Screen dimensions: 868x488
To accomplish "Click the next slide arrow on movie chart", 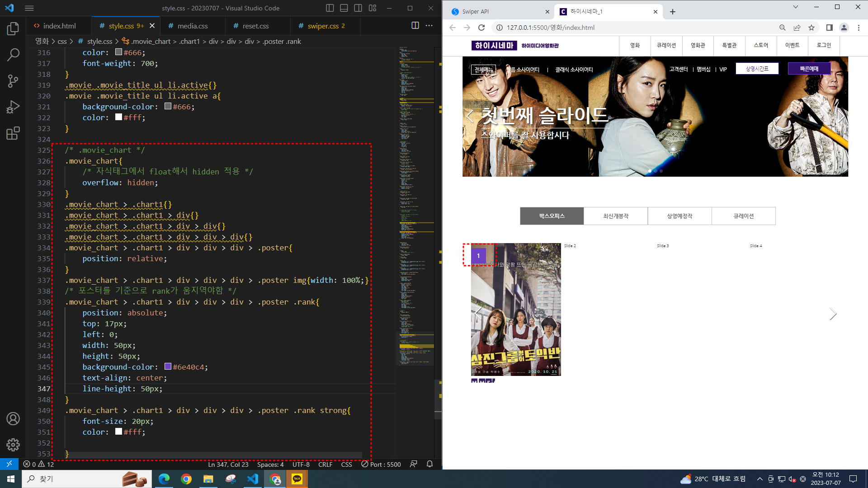I will click(833, 314).
